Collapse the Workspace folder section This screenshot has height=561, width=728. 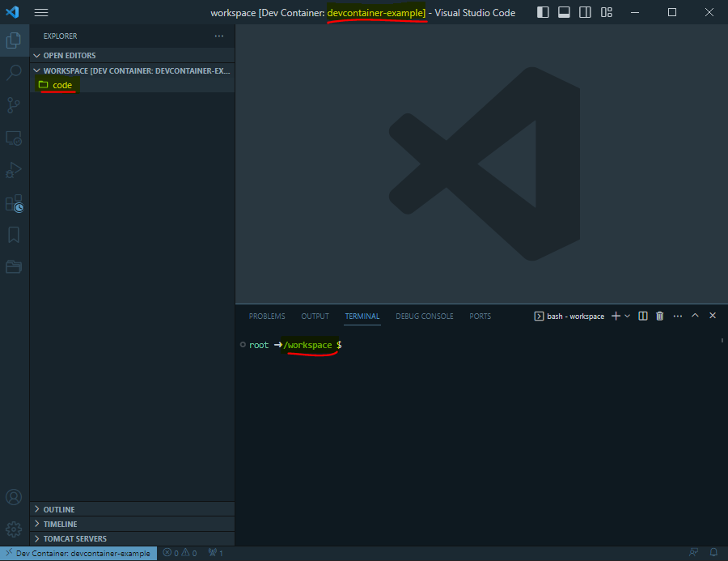[133, 70]
